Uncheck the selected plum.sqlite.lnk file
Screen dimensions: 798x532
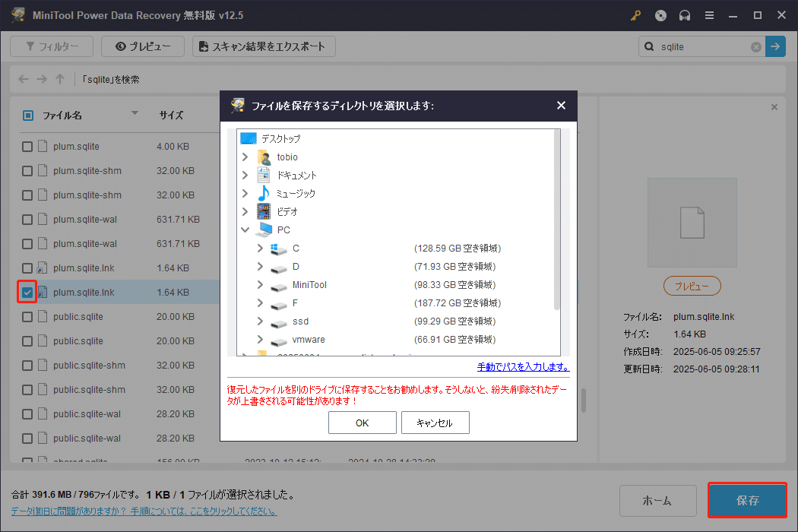[27, 292]
